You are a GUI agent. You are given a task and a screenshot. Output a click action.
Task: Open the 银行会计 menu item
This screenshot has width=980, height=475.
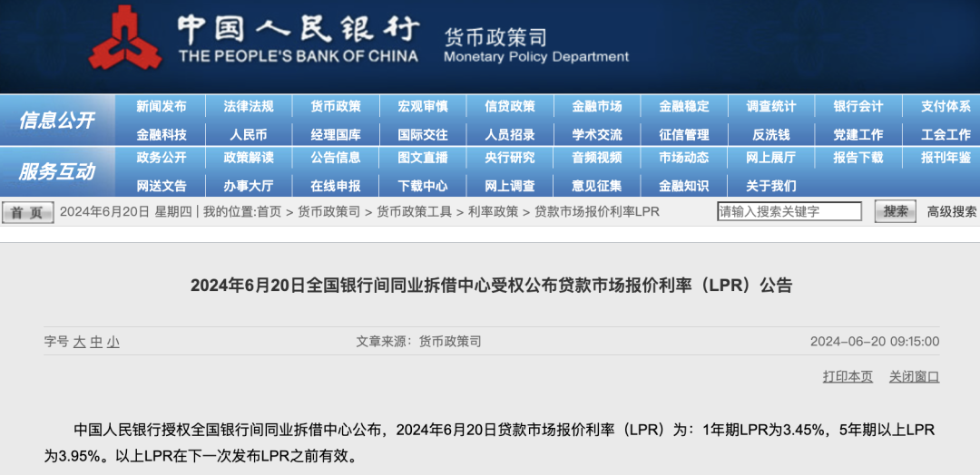[x=858, y=107]
